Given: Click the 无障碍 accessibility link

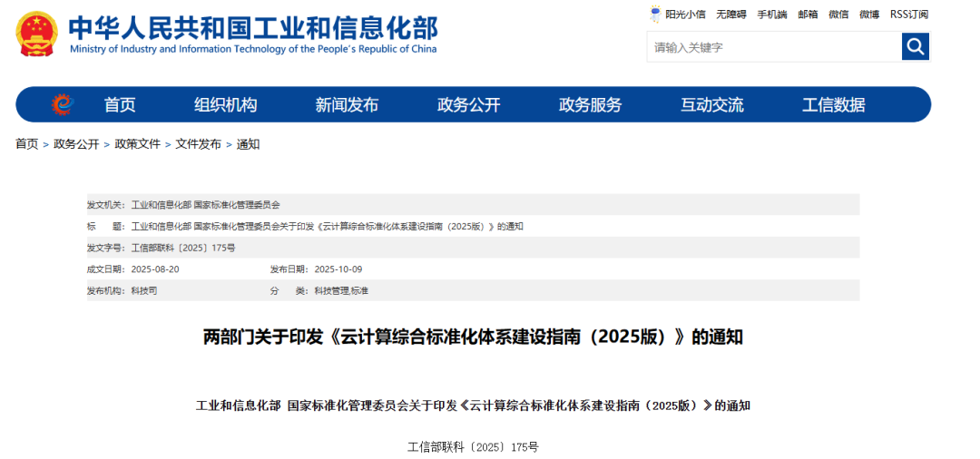Looking at the screenshot, I should click(731, 15).
